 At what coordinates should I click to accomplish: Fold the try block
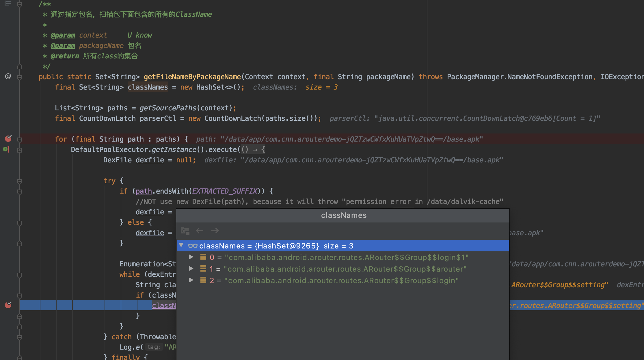pyautogui.click(x=20, y=181)
